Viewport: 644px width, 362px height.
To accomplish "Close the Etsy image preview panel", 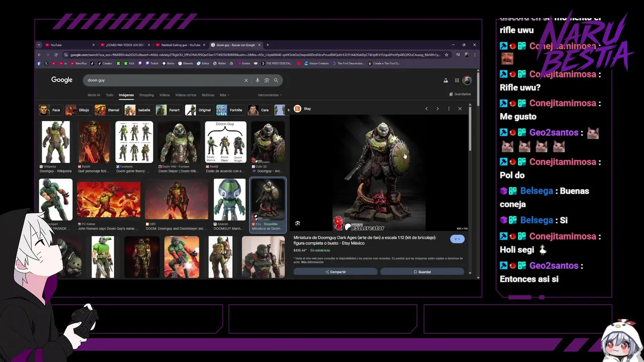I will coord(460,109).
